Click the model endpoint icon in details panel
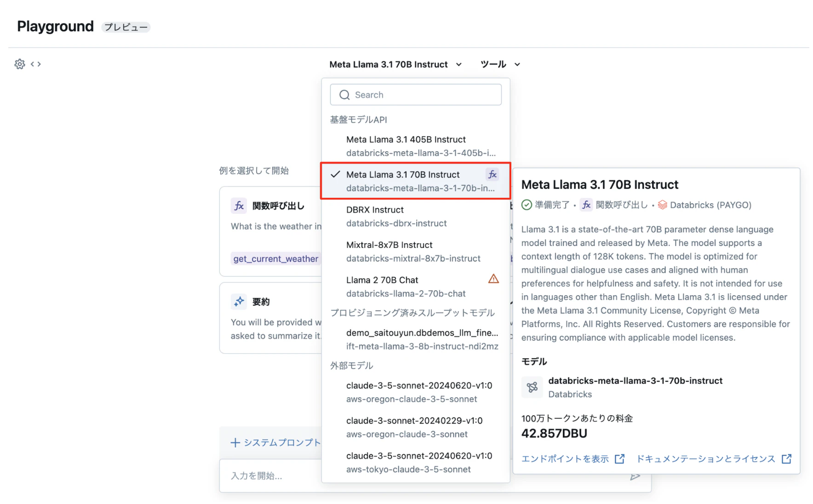 click(x=532, y=387)
